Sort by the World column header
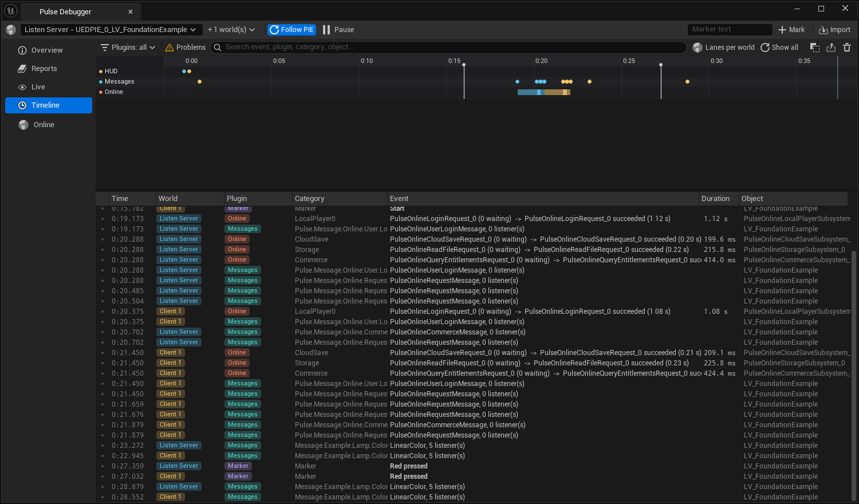 pyautogui.click(x=190, y=199)
